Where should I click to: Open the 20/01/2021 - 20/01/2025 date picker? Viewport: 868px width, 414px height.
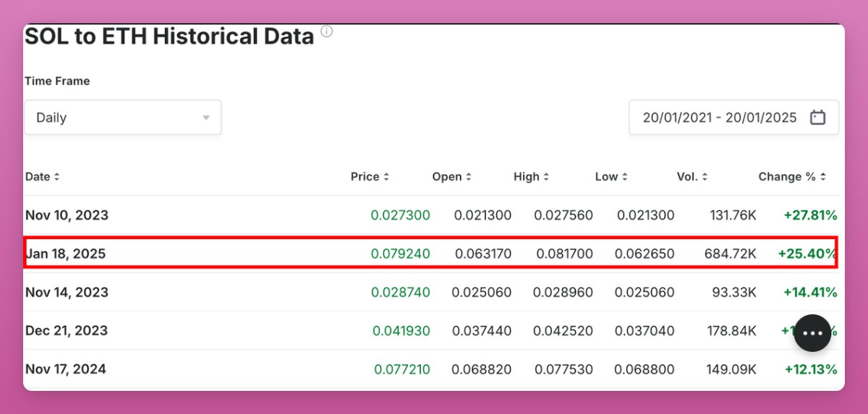(x=720, y=118)
